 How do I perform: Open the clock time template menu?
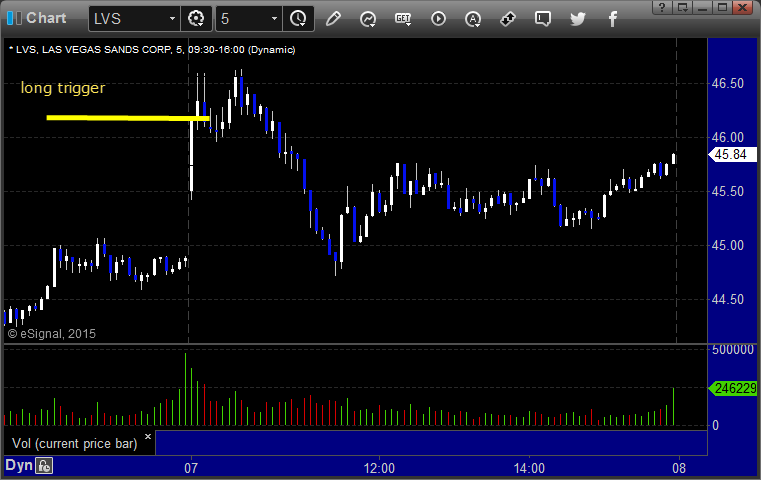tap(298, 19)
